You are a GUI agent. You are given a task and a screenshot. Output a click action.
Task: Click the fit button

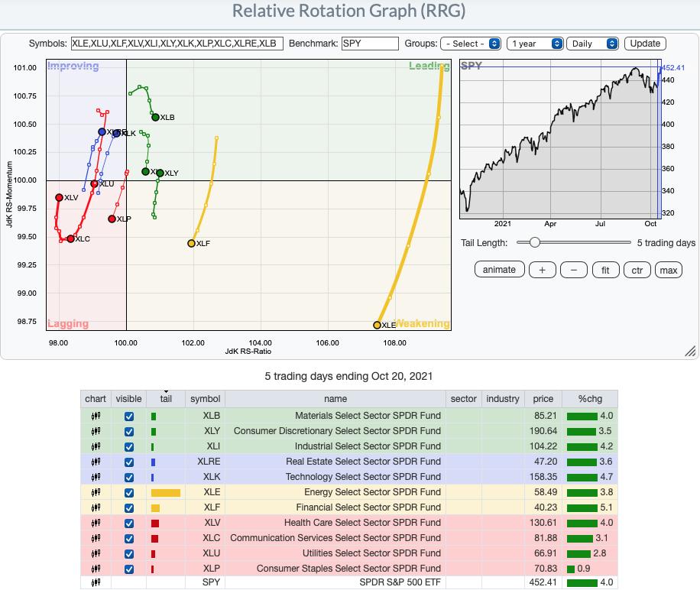pos(605,270)
